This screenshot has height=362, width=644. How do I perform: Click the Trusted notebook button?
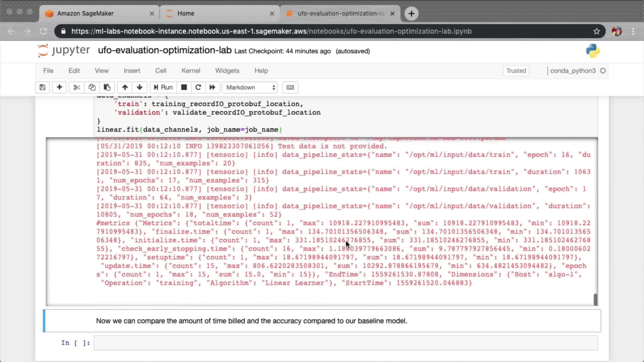pos(516,71)
